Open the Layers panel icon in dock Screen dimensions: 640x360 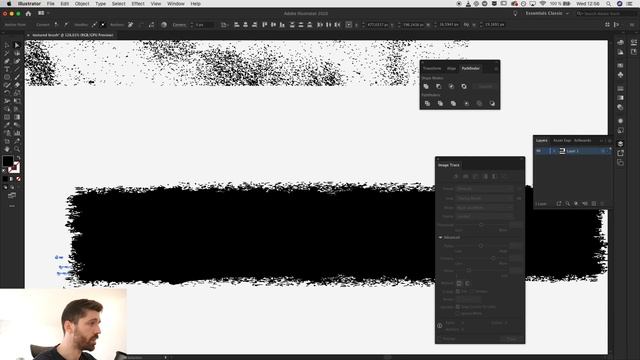pos(620,144)
